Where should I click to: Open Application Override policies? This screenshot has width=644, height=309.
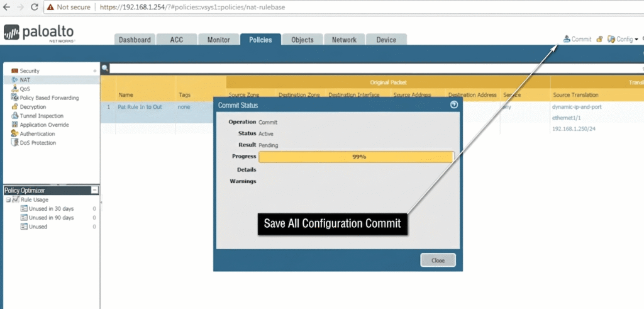pos(44,125)
